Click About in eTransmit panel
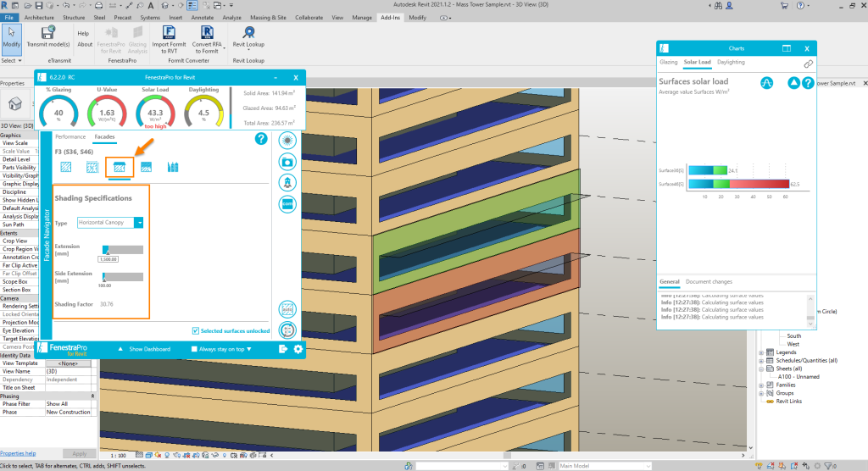 point(85,44)
